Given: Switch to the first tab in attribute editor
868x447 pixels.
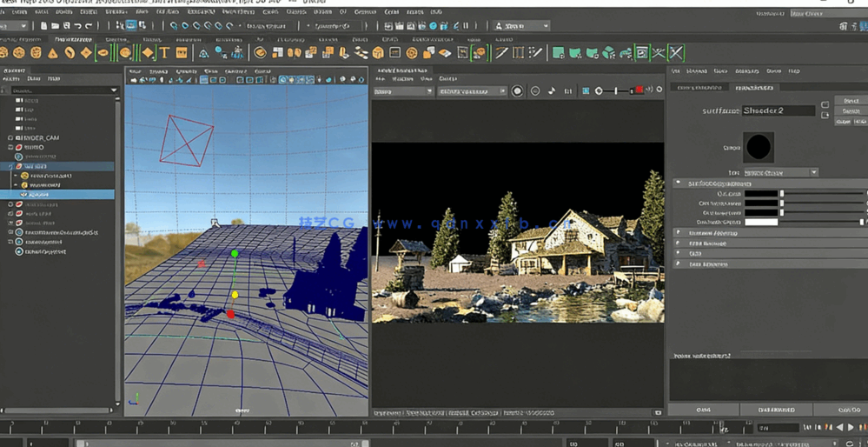Looking at the screenshot, I should point(699,87).
